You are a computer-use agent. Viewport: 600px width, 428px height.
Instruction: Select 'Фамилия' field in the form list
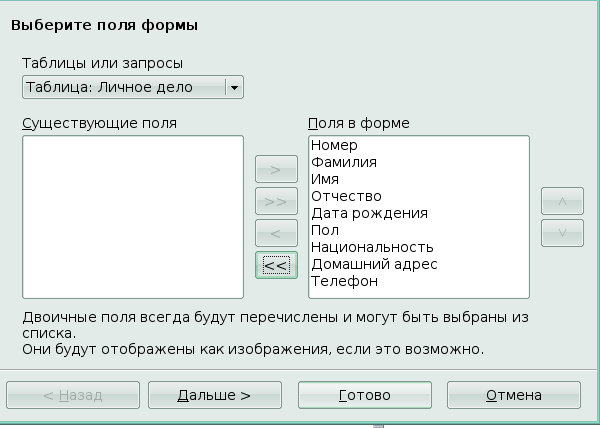click(344, 163)
